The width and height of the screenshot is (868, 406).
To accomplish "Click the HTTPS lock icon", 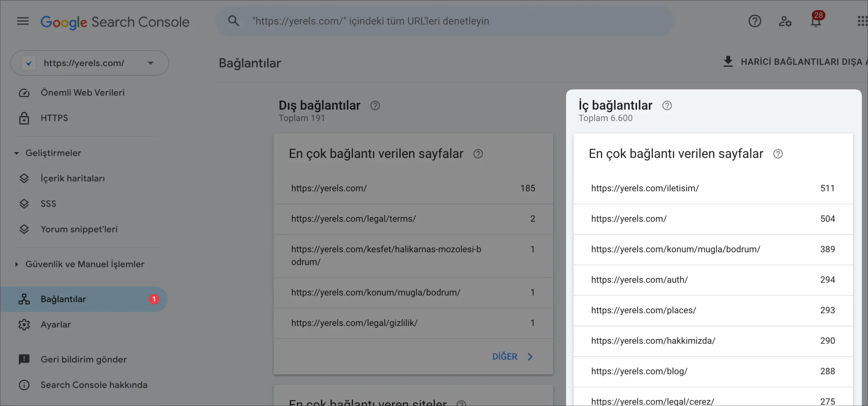I will click(x=24, y=118).
